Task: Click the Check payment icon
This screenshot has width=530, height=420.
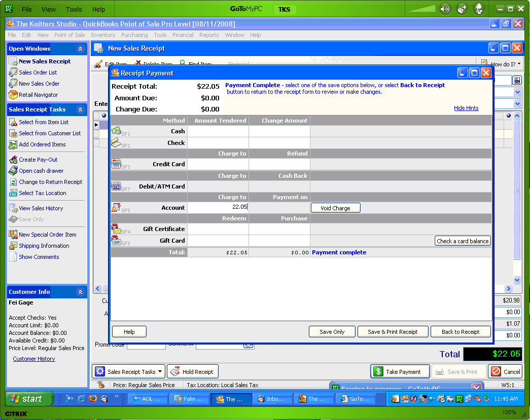Action: [x=116, y=142]
